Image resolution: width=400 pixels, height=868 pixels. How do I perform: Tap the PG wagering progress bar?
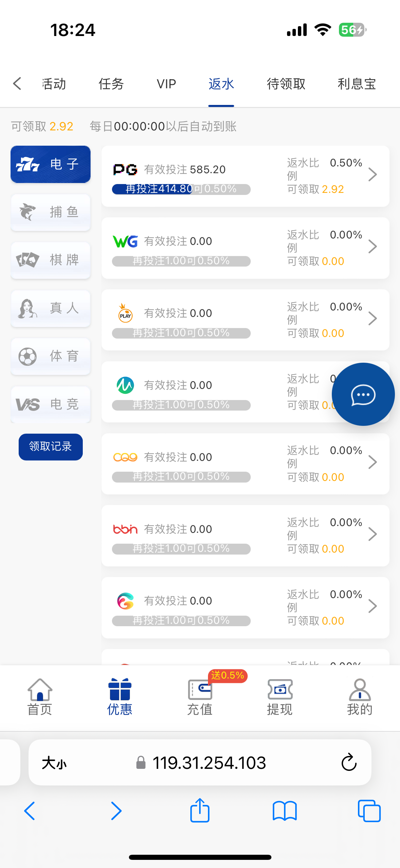(181, 189)
